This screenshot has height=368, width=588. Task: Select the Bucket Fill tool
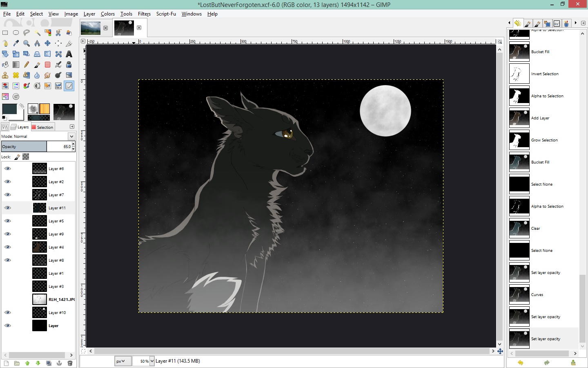point(5,64)
